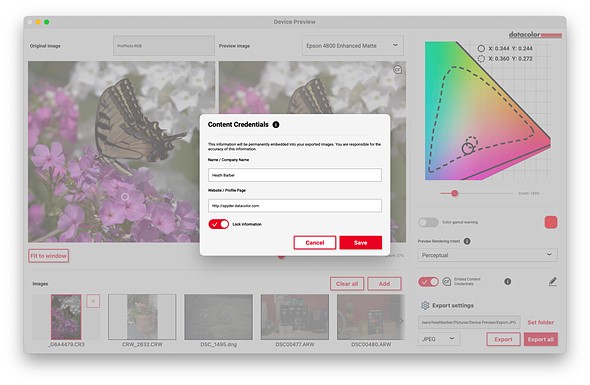Click the pencil edit credentials icon

[552, 282]
